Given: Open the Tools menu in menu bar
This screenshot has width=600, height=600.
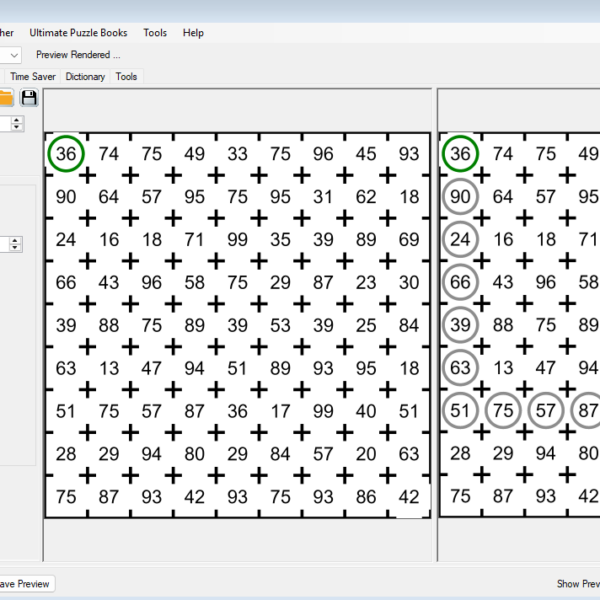Looking at the screenshot, I should click(155, 33).
